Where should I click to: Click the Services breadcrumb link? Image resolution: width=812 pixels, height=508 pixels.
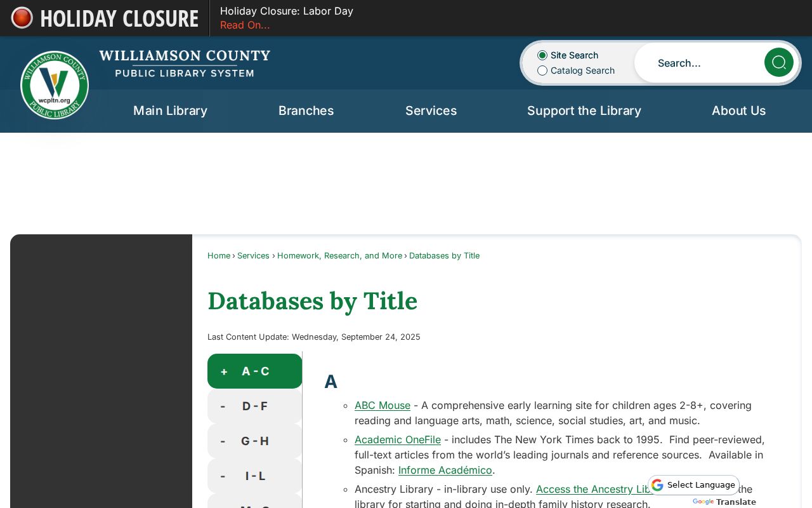tap(254, 255)
